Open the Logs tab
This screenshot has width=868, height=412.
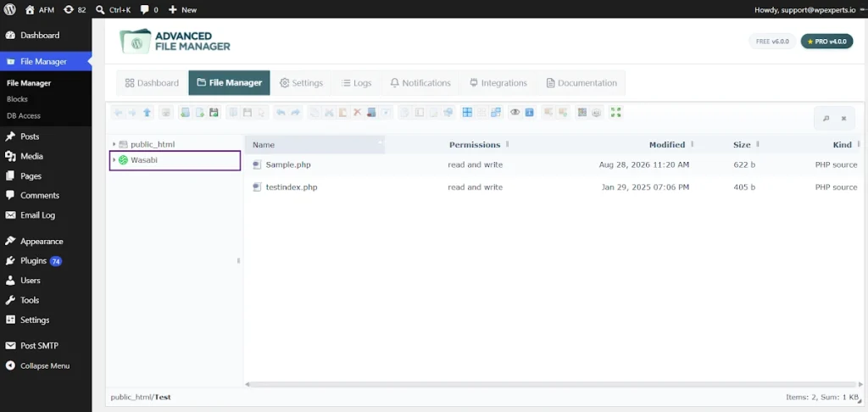click(x=357, y=83)
